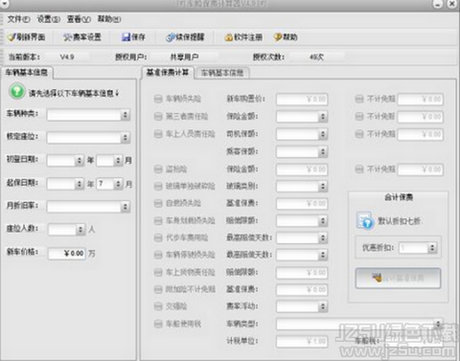Image resolution: width=460 pixels, height=361 pixels.
Task: Open the 月折旧率 dropdown
Action: coord(88,207)
